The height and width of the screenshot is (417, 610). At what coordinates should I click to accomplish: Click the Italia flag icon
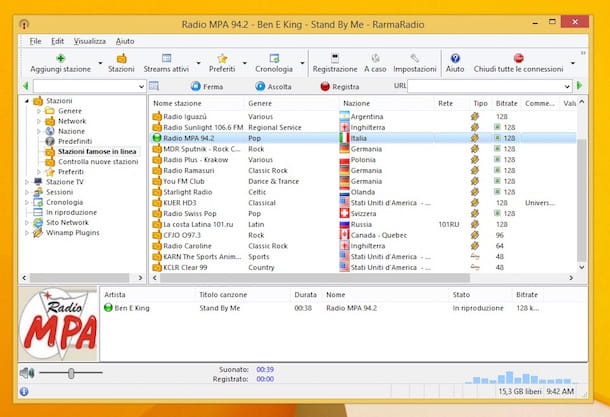pyautogui.click(x=344, y=138)
